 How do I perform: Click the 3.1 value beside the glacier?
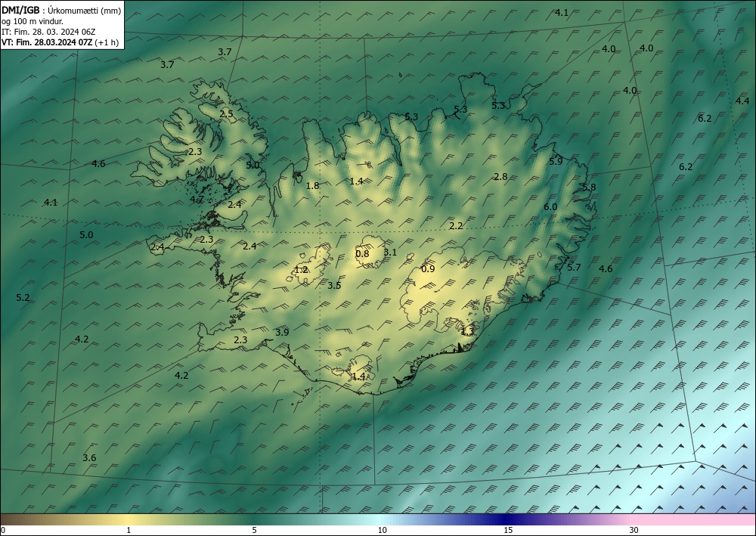tap(390, 252)
